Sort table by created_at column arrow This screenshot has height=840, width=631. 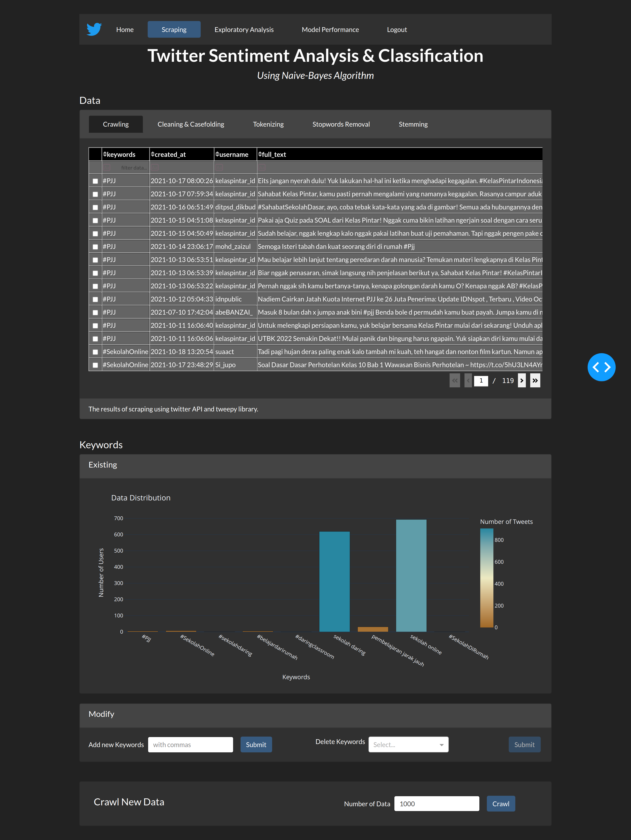153,154
